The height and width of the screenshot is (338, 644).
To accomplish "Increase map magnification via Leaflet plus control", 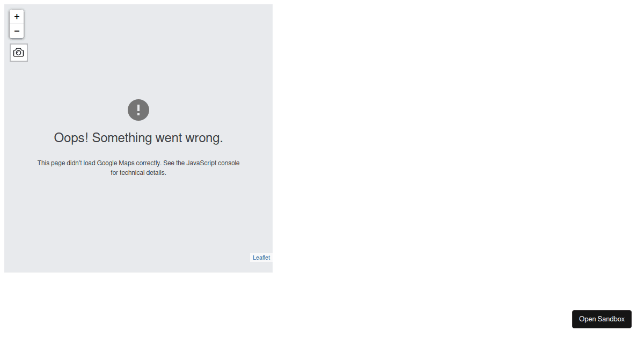I will pos(17,17).
